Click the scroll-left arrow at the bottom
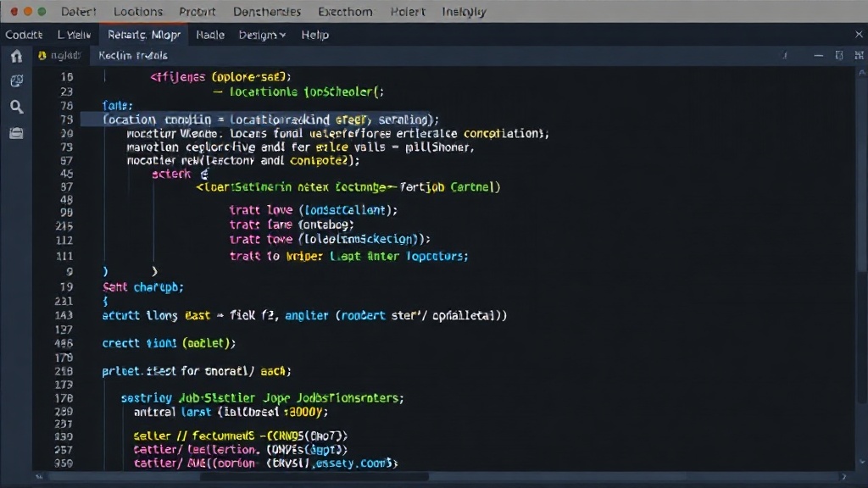The image size is (868, 488). click(x=39, y=476)
